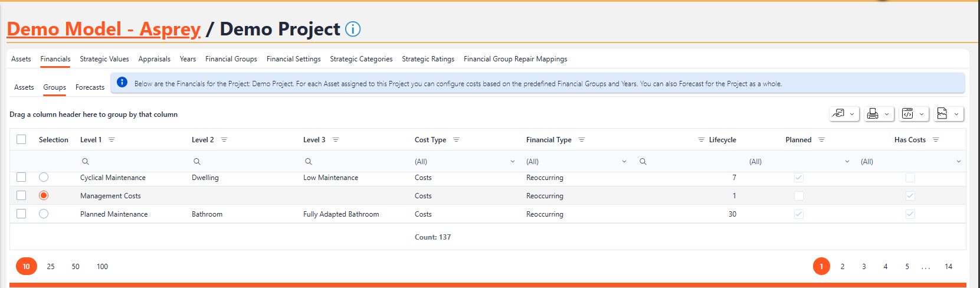Open the Has Costs filter dropdown
This screenshot has width=980, height=288.
click(x=958, y=162)
